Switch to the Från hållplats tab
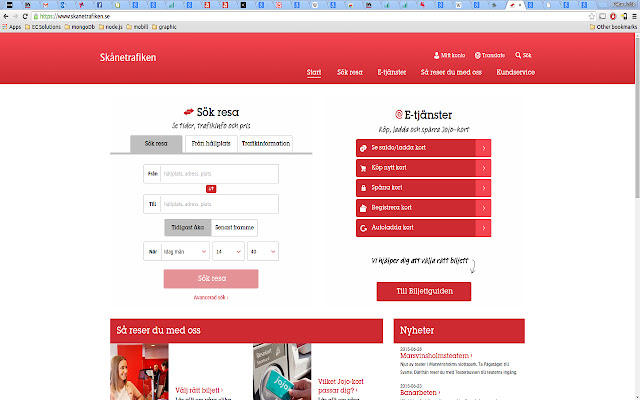 coord(211,144)
